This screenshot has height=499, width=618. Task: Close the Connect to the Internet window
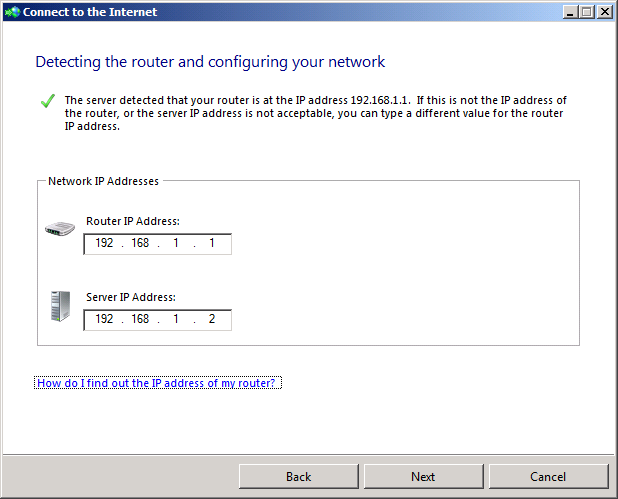coord(604,12)
